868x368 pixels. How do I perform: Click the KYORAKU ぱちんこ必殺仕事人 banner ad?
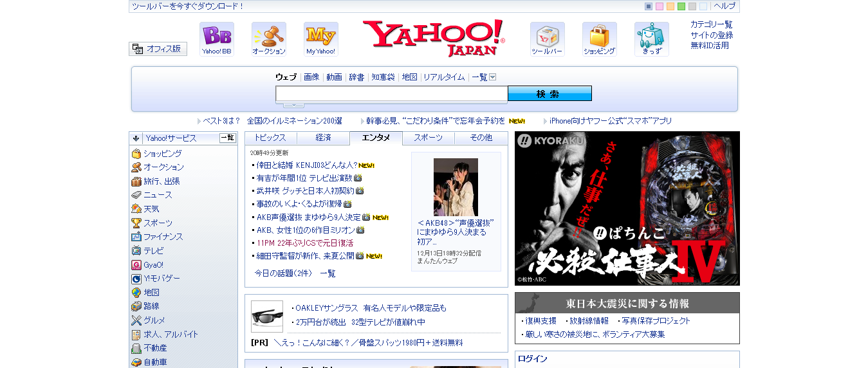tap(627, 208)
